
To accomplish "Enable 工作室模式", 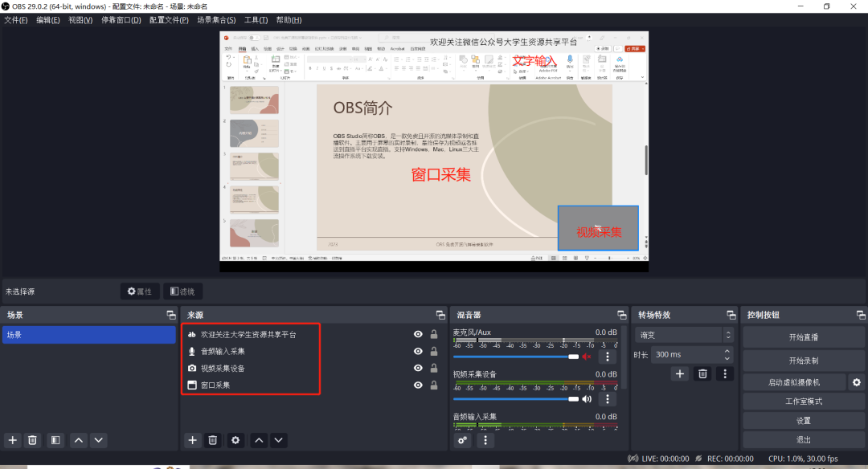I will [x=803, y=402].
